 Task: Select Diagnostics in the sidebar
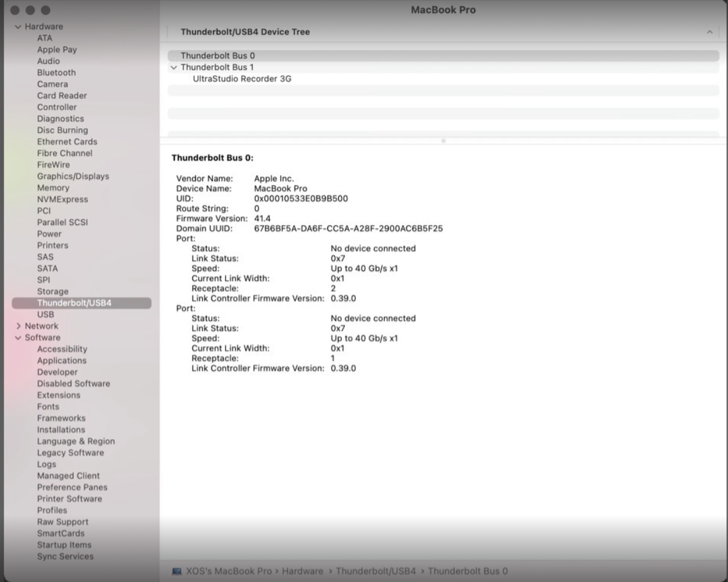pos(61,119)
